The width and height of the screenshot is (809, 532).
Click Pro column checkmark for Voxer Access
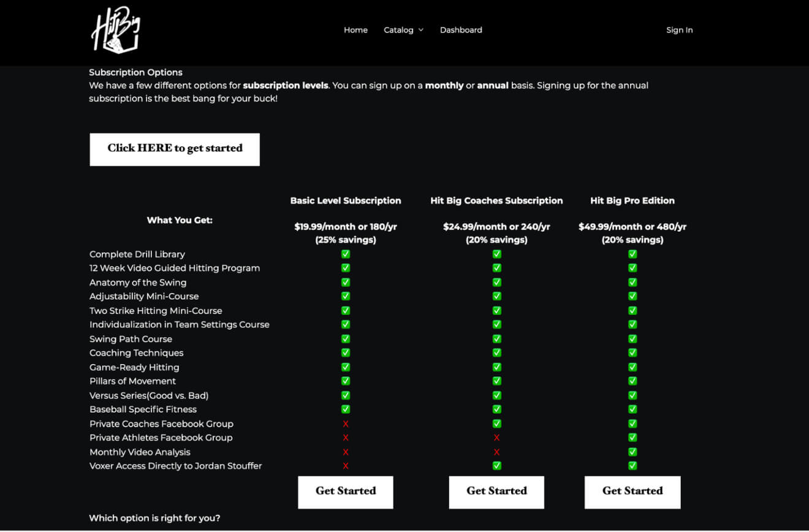(632, 466)
